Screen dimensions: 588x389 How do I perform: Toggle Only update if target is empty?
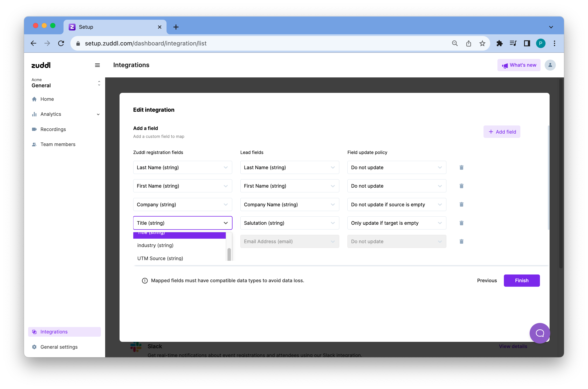tap(397, 223)
